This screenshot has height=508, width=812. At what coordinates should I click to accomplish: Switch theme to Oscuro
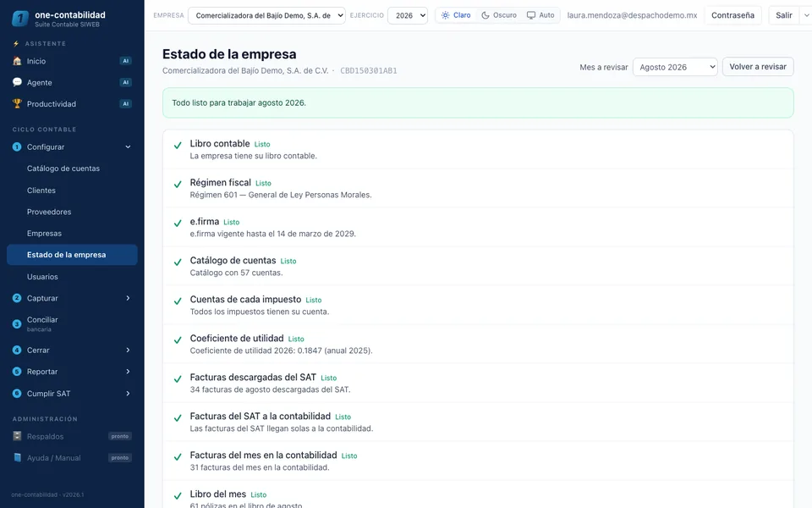499,15
